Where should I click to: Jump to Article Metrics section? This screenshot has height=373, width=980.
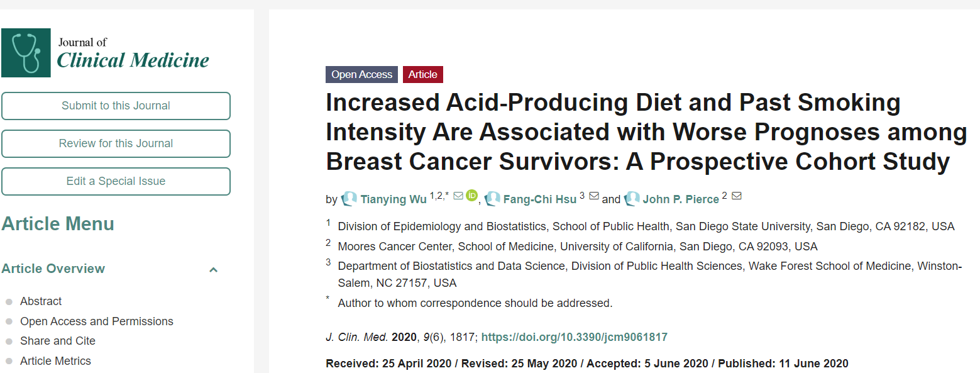(55, 361)
